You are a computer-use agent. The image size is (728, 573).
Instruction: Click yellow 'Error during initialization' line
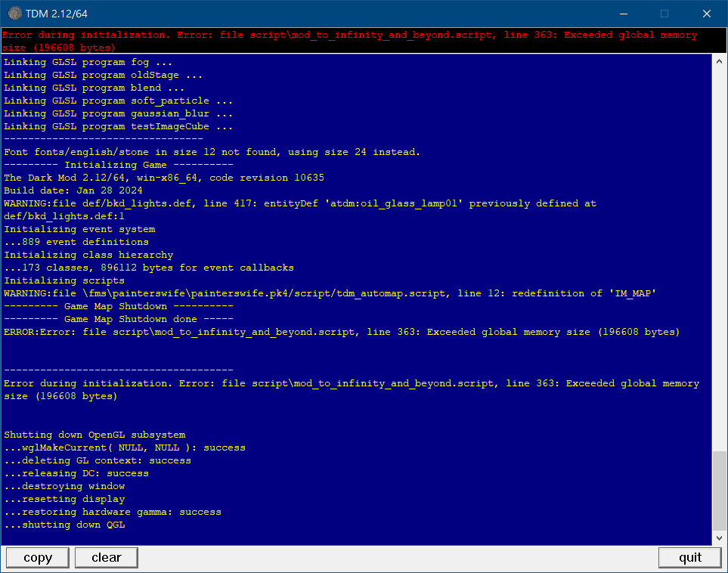[352, 383]
